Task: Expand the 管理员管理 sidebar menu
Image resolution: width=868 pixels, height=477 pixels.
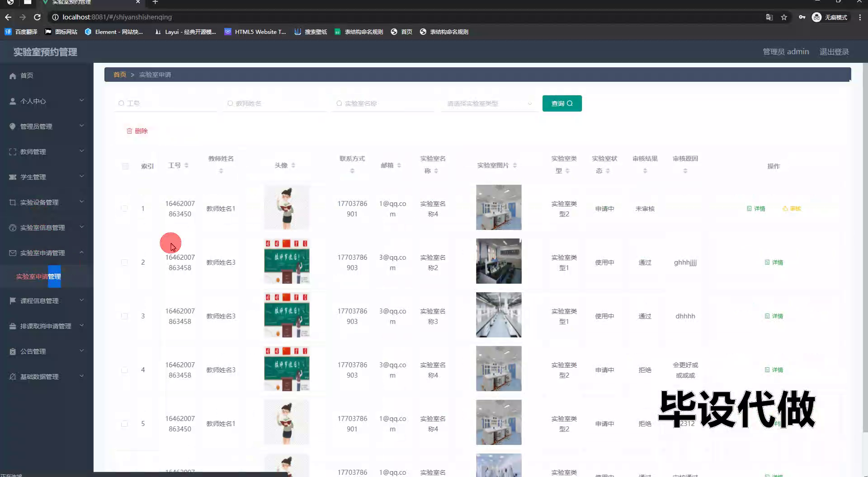Action: pyautogui.click(x=47, y=126)
